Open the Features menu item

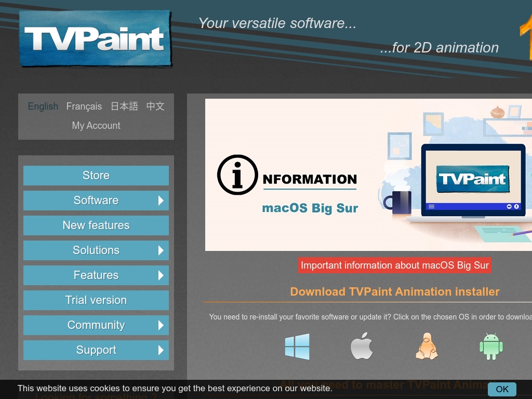click(x=96, y=275)
